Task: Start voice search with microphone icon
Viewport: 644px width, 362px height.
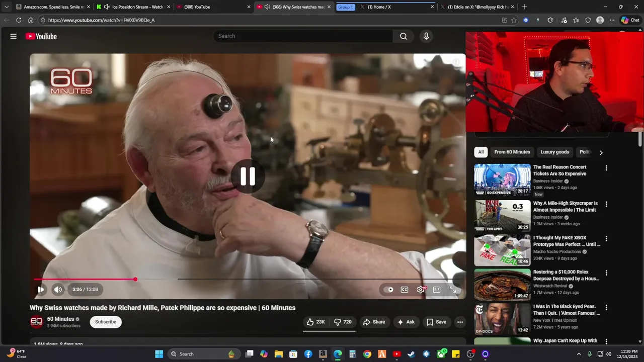Action: pyautogui.click(x=426, y=36)
